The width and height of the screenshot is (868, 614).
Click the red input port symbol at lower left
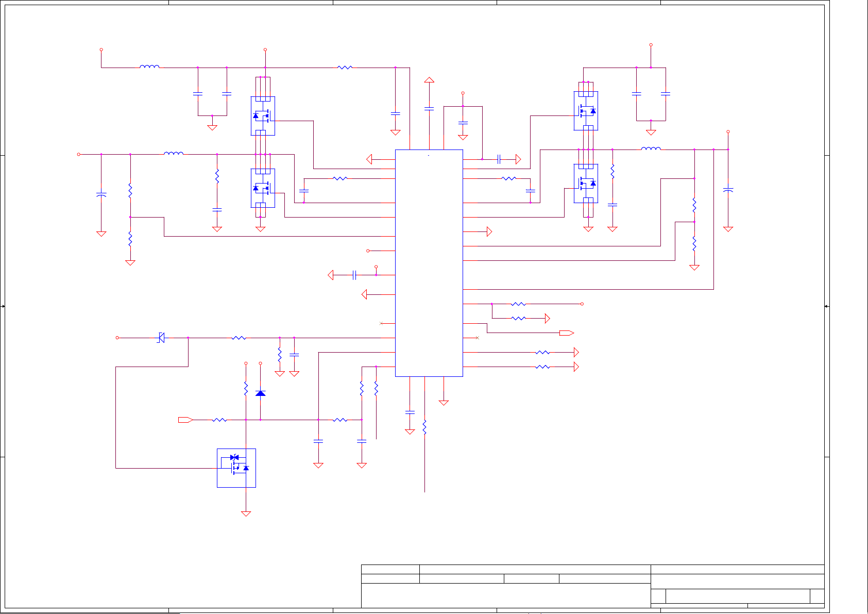pyautogui.click(x=185, y=420)
